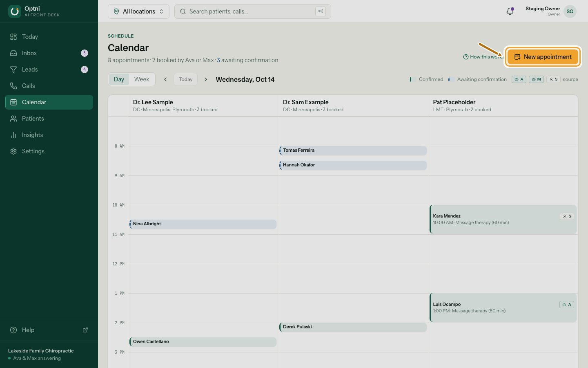Viewport: 588px width, 368px height.
Task: Expand the All locations dropdown
Action: click(138, 11)
